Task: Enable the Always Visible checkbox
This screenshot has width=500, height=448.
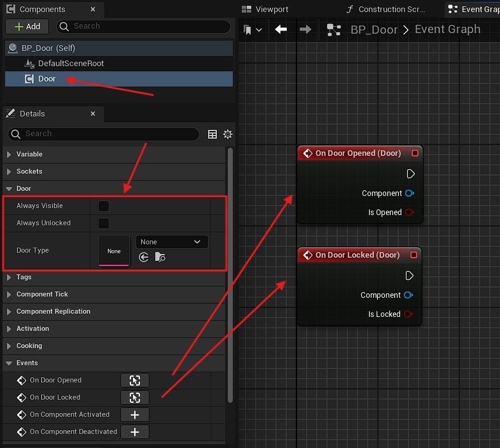Action: coord(103,206)
